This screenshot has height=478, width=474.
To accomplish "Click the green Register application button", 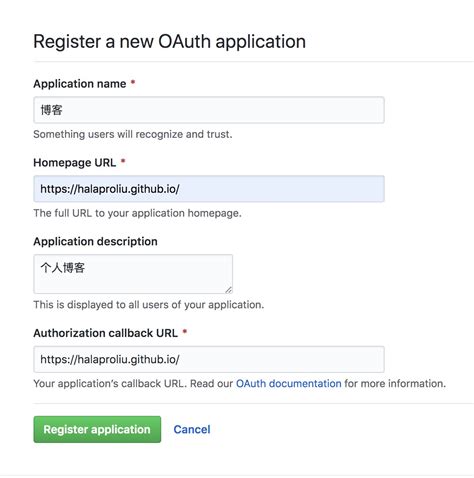I will tap(97, 429).
